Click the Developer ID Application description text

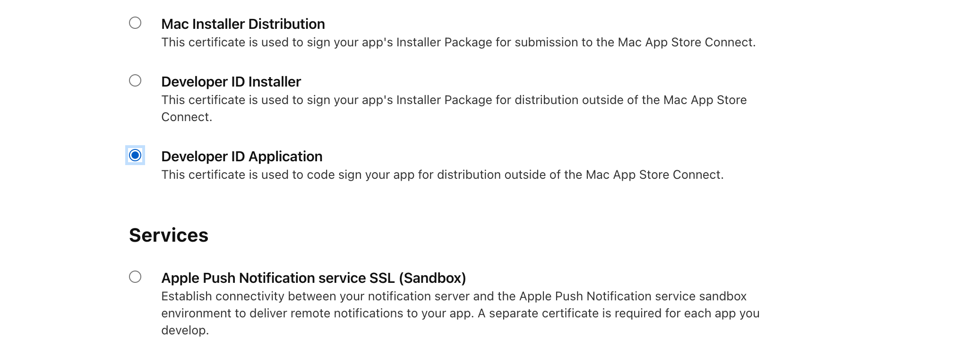[442, 175]
